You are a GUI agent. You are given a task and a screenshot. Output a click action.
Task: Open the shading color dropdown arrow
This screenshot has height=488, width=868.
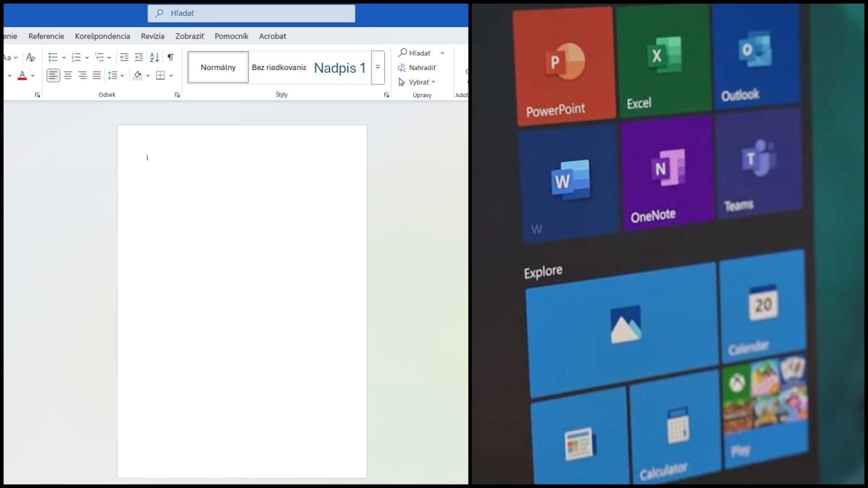pos(148,76)
